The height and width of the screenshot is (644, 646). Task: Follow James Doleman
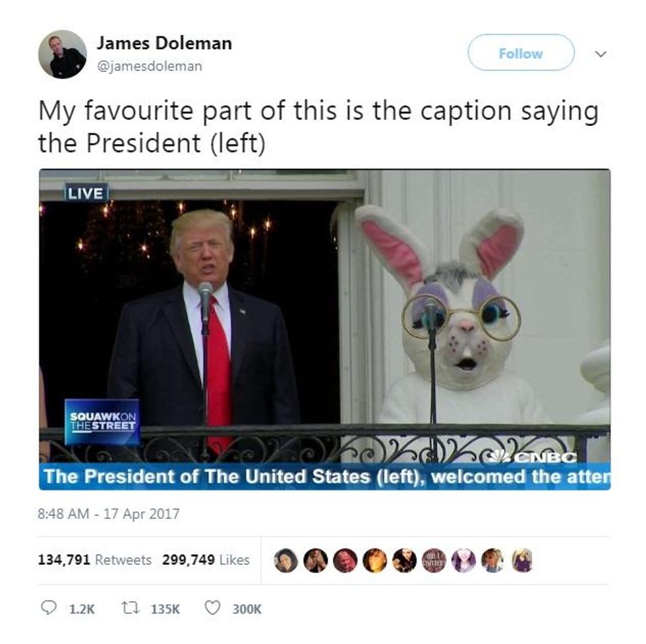coord(521,53)
